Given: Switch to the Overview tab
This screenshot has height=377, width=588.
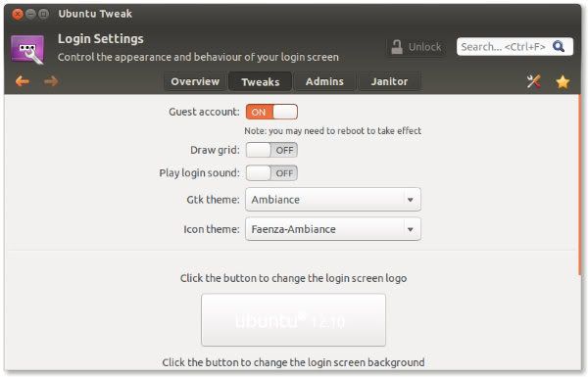Looking at the screenshot, I should click(x=195, y=81).
